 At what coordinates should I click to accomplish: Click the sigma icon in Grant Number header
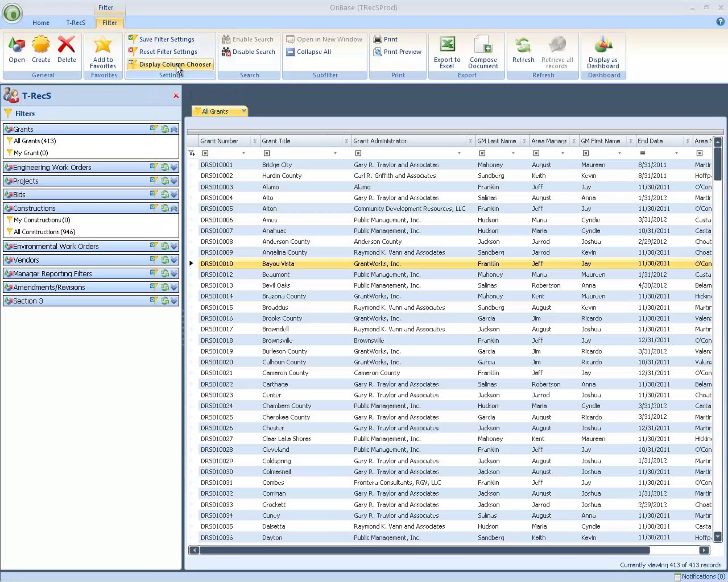255,141
